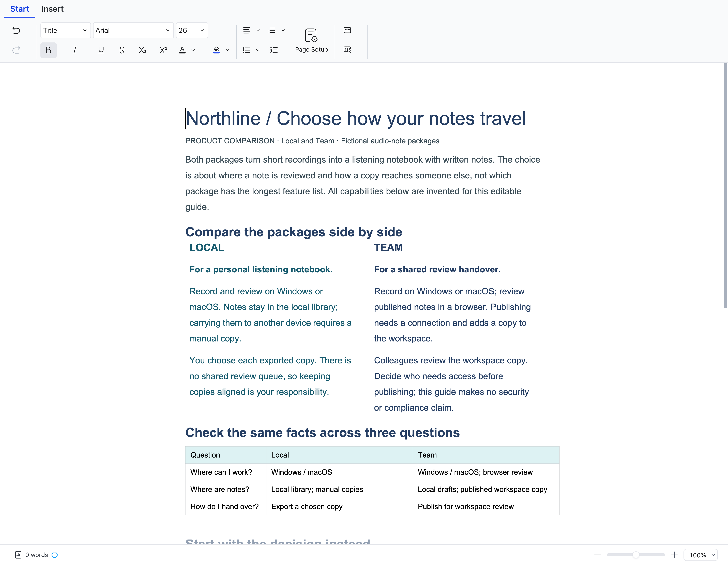
Task: Click 'For a shared review handover.' text
Action: 437,270
